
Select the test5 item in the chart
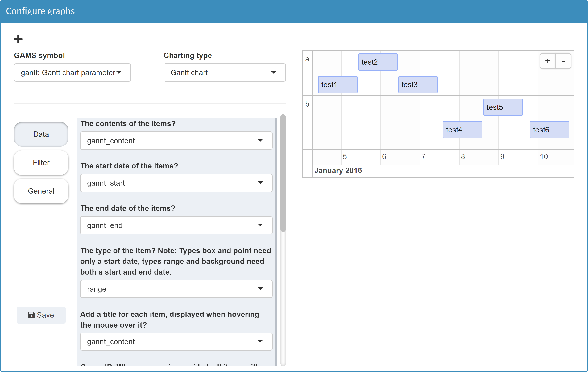503,107
